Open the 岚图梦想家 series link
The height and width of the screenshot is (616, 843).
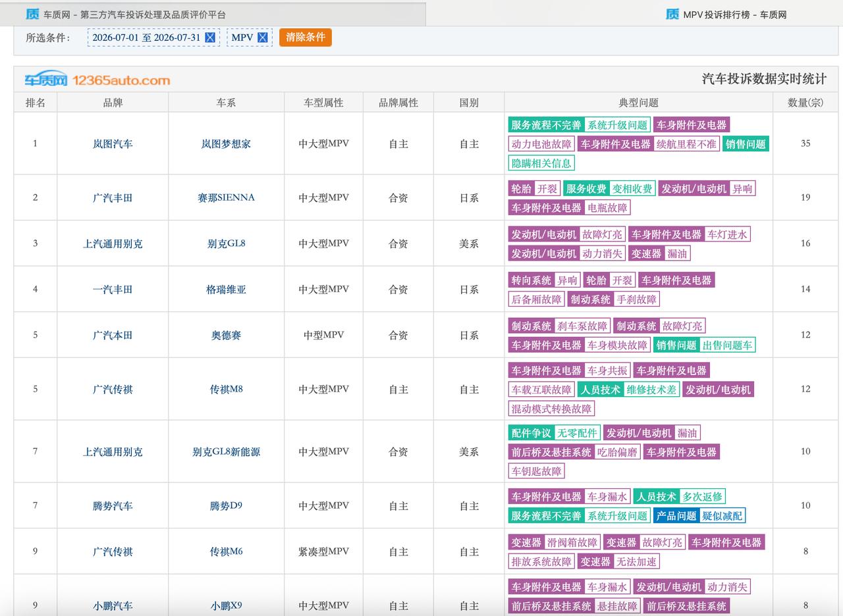(226, 143)
